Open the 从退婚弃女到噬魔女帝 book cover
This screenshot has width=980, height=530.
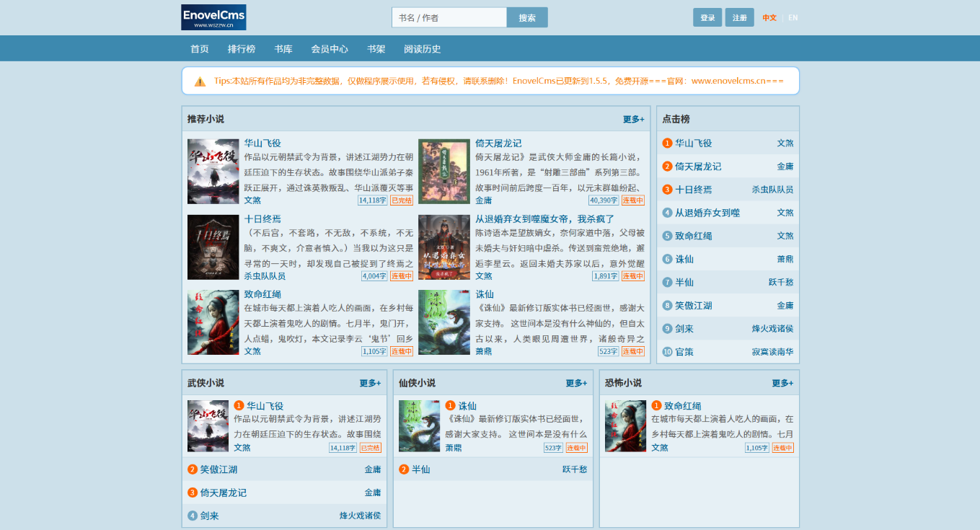pyautogui.click(x=444, y=247)
